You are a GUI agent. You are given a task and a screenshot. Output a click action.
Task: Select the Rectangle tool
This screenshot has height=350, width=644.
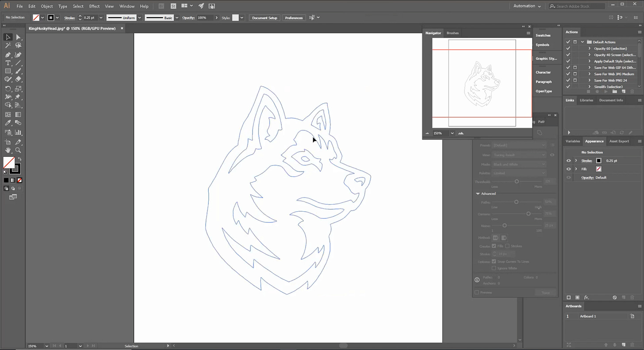[x=8, y=71]
